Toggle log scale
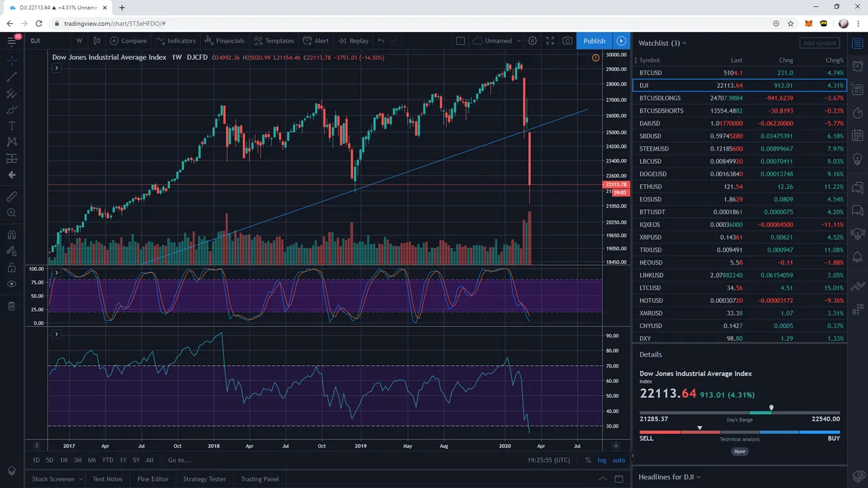 [x=601, y=460]
